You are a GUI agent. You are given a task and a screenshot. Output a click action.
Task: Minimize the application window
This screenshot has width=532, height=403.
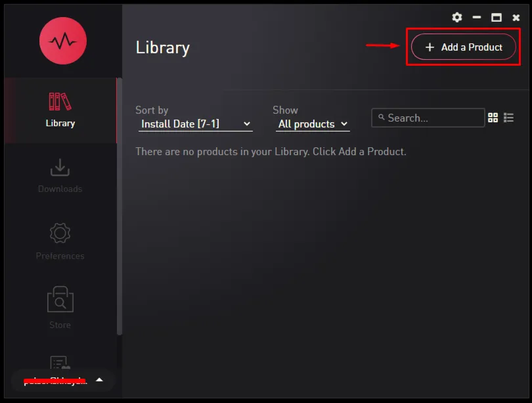pyautogui.click(x=477, y=17)
